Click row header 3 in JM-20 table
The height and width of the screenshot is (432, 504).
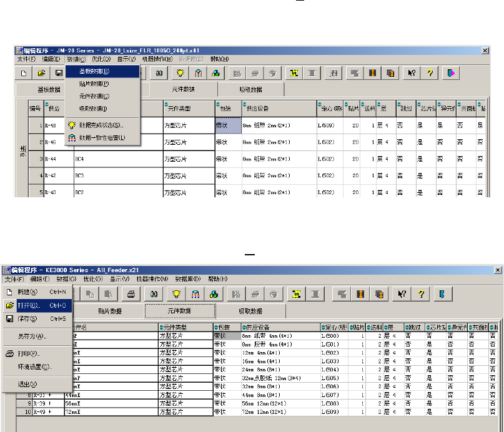[x=36, y=159]
